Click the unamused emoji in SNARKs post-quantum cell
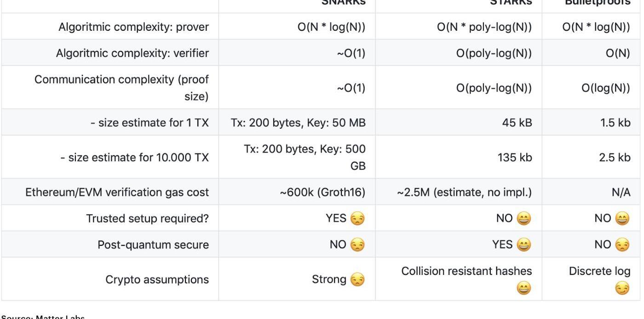The width and height of the screenshot is (644, 319). pyautogui.click(x=357, y=245)
